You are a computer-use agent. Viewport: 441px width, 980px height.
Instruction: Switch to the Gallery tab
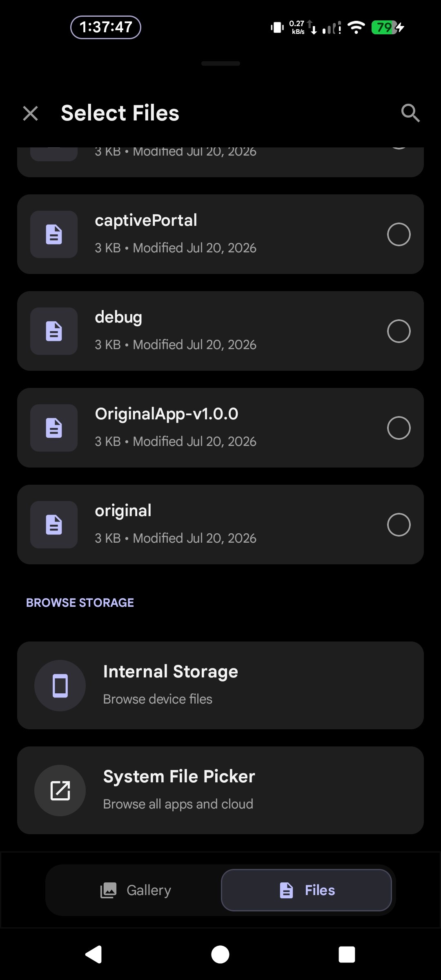[136, 890]
